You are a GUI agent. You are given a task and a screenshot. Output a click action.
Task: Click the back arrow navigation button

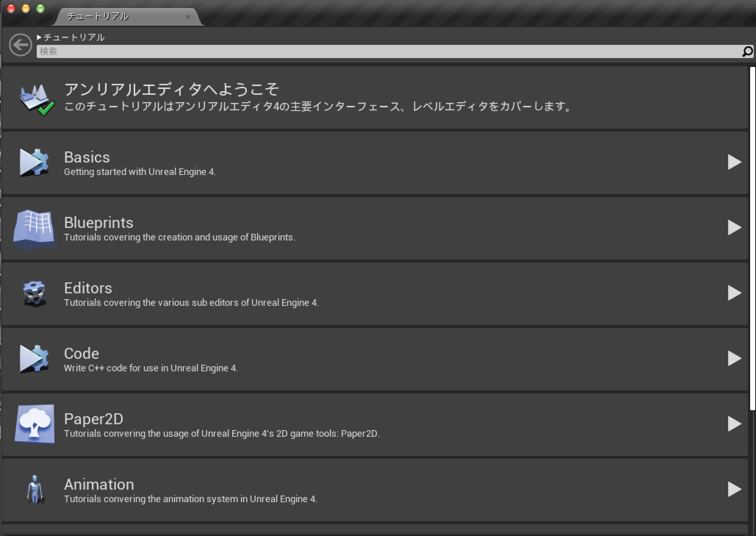[21, 45]
